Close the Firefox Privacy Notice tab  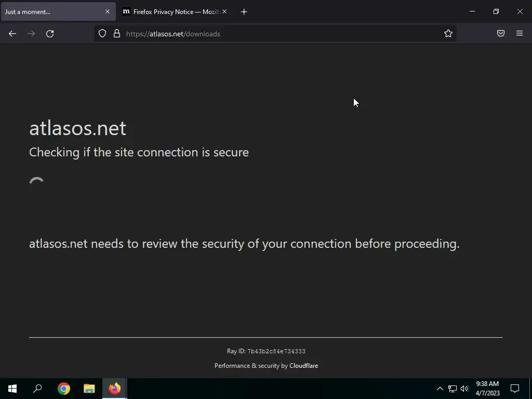tap(224, 11)
